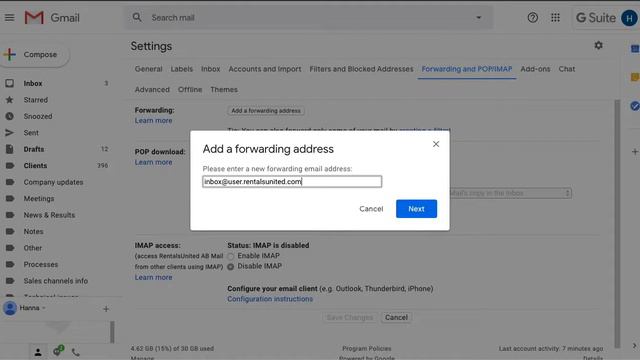Screen dimensions: 640x360
Task: Show search options dropdown arrow
Action: (478, 18)
